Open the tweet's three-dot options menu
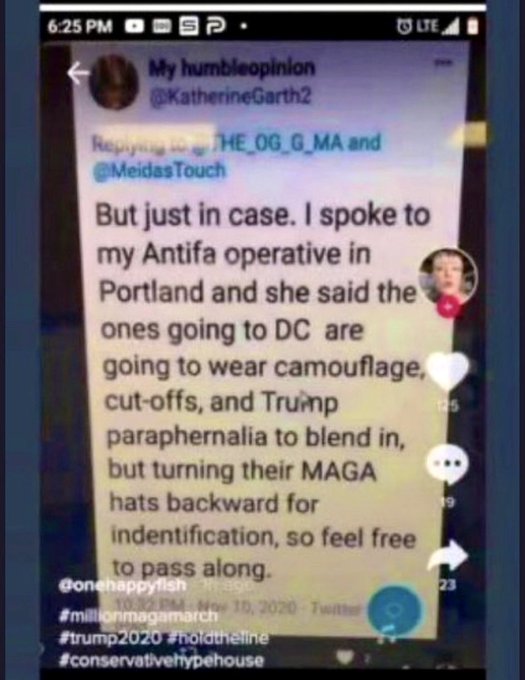 [x=443, y=63]
